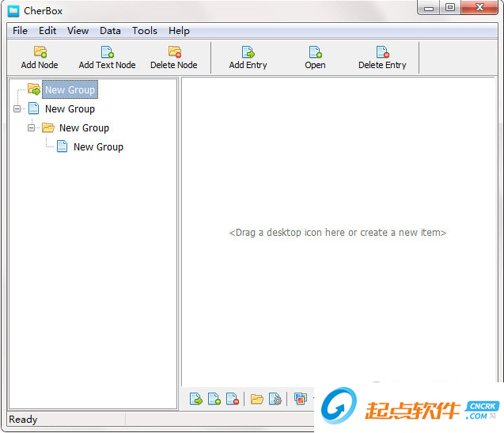Click the Delete Entry toolbar button
The width and height of the screenshot is (504, 433).
382,58
